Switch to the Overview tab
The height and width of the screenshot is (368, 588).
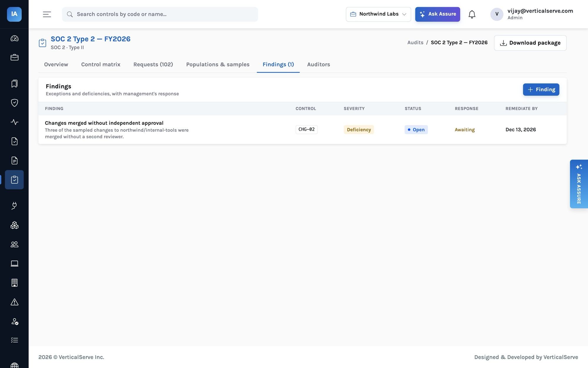pyautogui.click(x=56, y=64)
